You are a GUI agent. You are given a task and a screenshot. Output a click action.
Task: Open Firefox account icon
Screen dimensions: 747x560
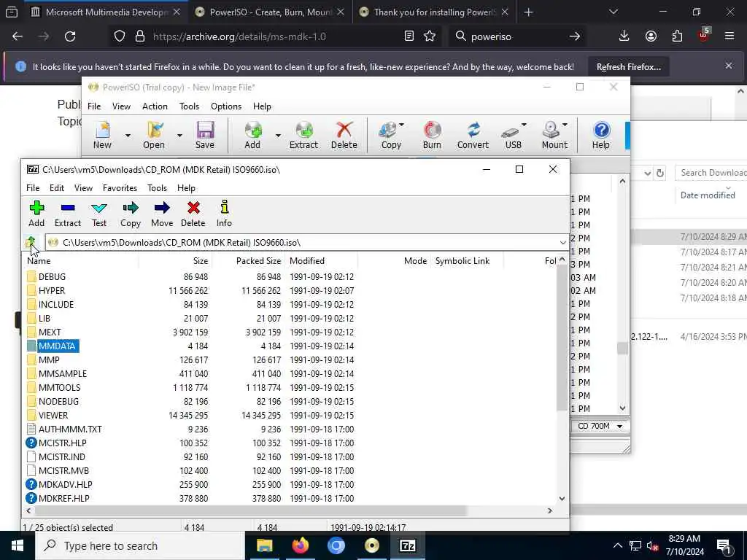tap(651, 36)
